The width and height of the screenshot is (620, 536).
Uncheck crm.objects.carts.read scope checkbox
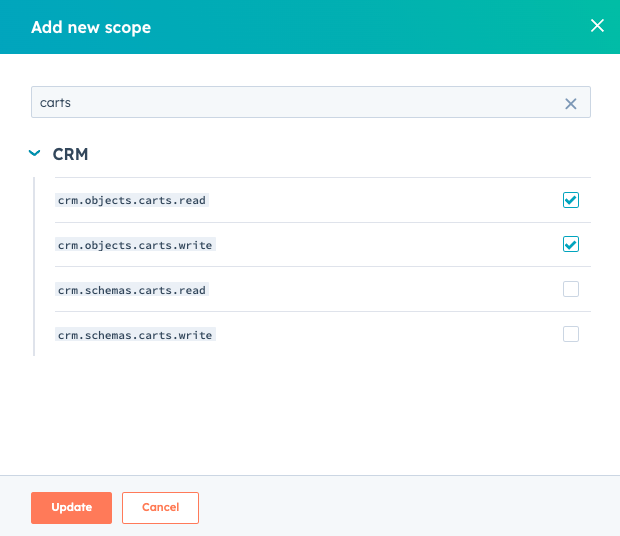[x=571, y=200]
